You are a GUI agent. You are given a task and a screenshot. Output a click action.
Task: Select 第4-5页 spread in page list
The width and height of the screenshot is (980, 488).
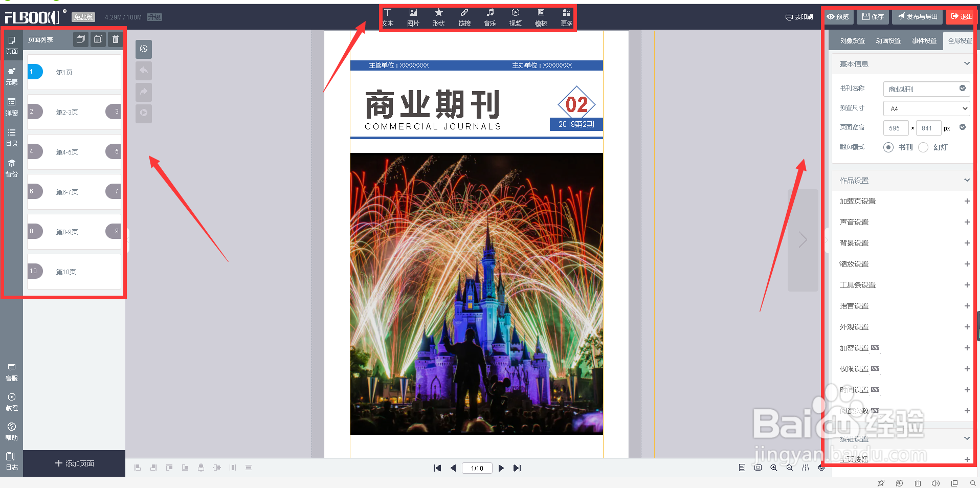(x=74, y=152)
